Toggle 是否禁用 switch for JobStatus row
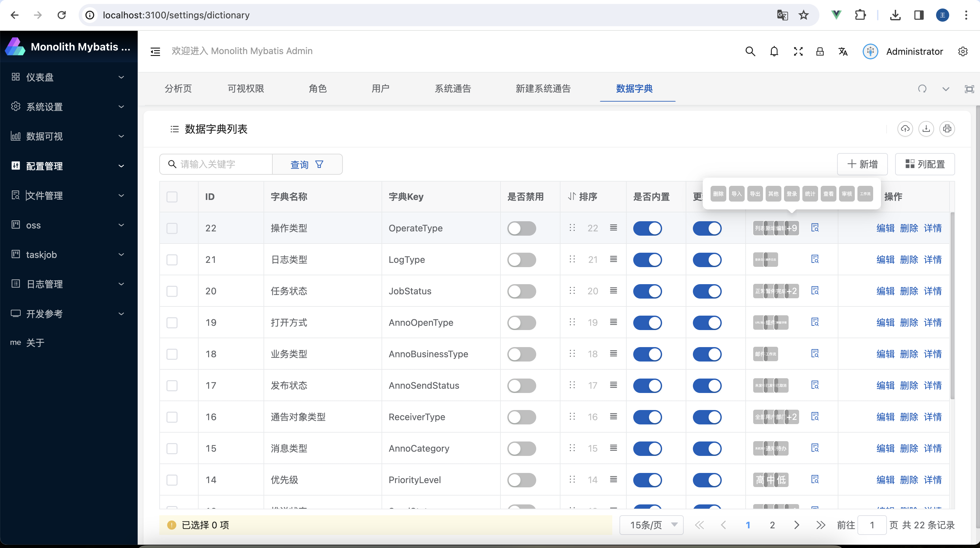Viewport: 980px width, 548px height. pyautogui.click(x=522, y=291)
